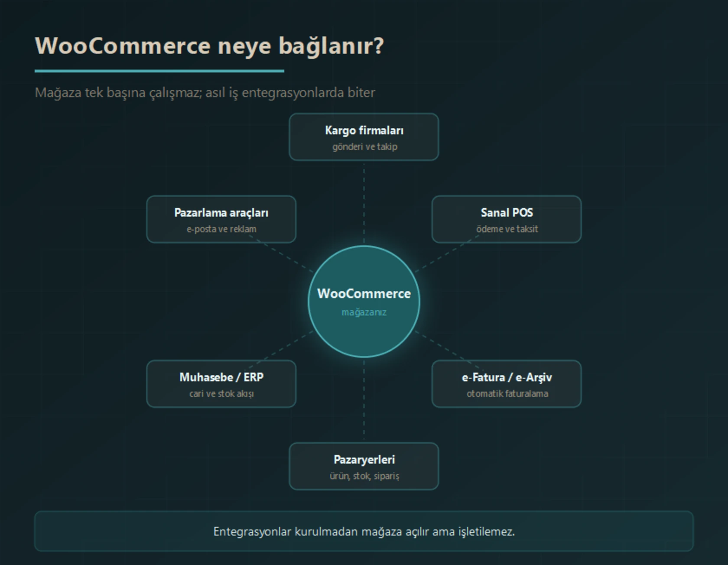
Task: Click the 'gönderi ve takip' caption
Action: (365, 147)
